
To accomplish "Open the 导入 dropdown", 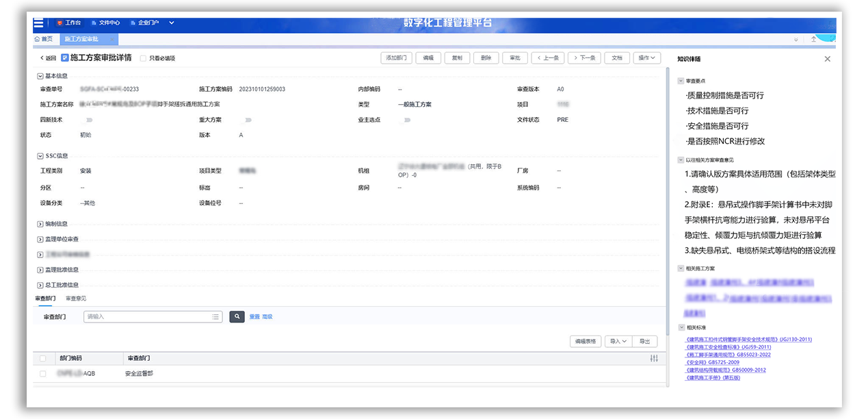I will click(x=618, y=341).
